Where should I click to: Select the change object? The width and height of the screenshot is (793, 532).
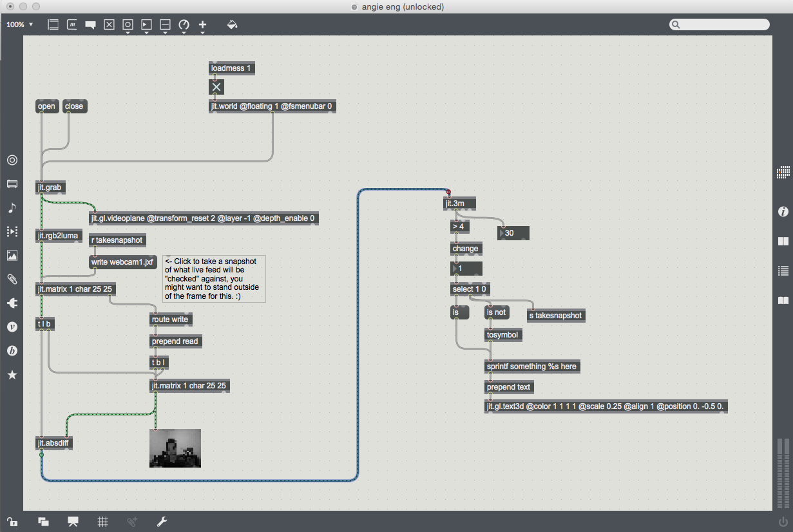[x=466, y=249]
